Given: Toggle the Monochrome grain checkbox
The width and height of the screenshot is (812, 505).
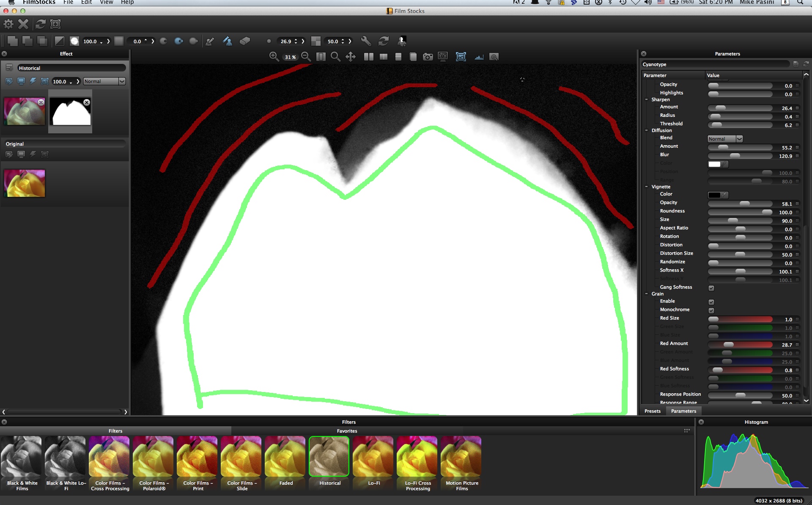Looking at the screenshot, I should (711, 311).
